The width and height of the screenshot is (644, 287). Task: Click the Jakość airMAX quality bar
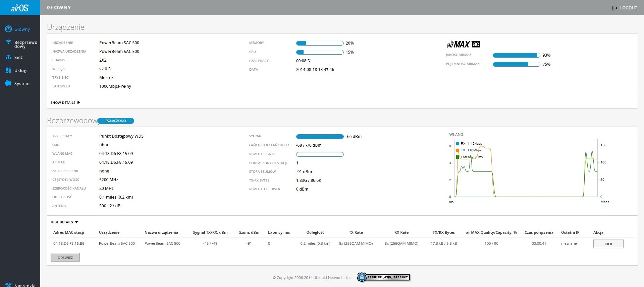516,55
